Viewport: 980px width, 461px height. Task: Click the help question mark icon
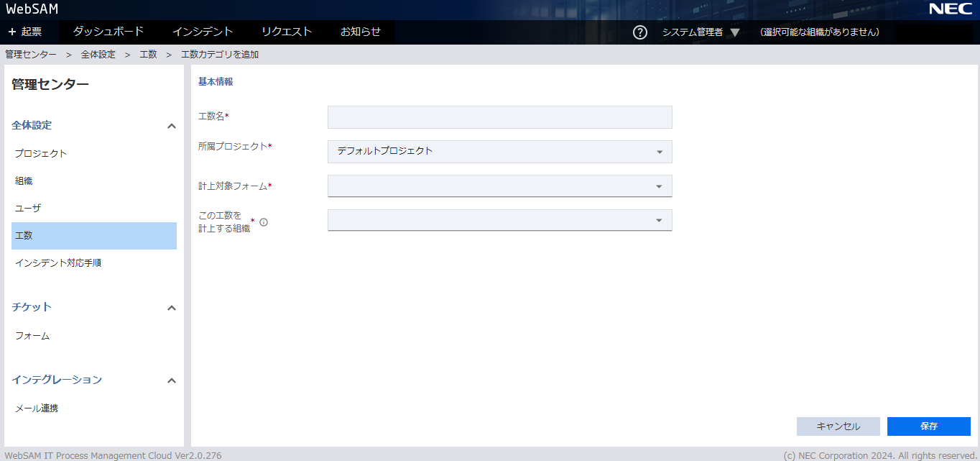tap(639, 32)
